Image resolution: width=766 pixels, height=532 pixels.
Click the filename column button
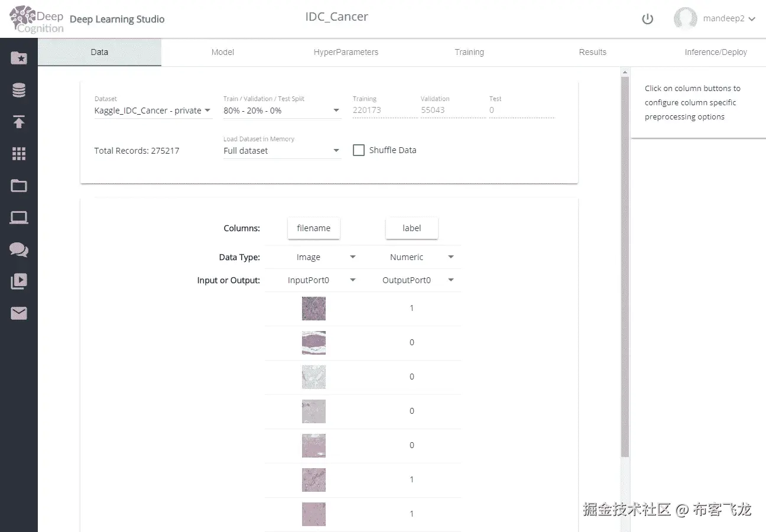coord(314,228)
